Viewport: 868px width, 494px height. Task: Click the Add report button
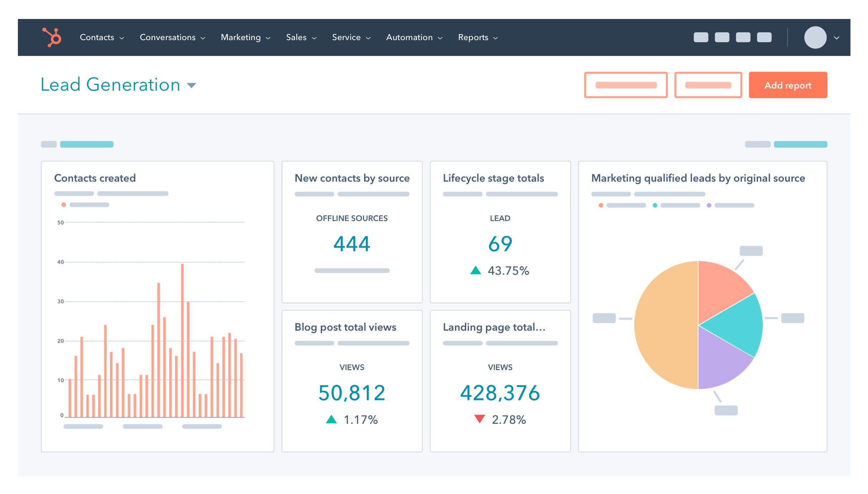787,85
